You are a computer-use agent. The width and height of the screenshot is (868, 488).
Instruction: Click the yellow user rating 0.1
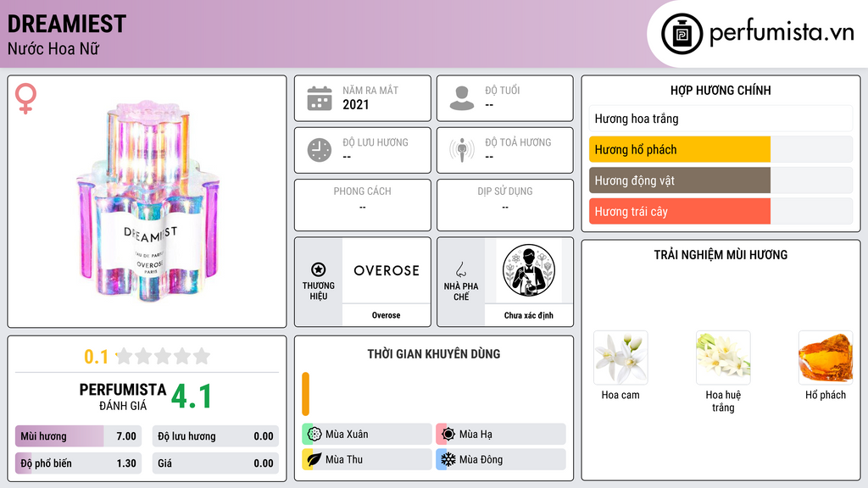pyautogui.click(x=97, y=357)
